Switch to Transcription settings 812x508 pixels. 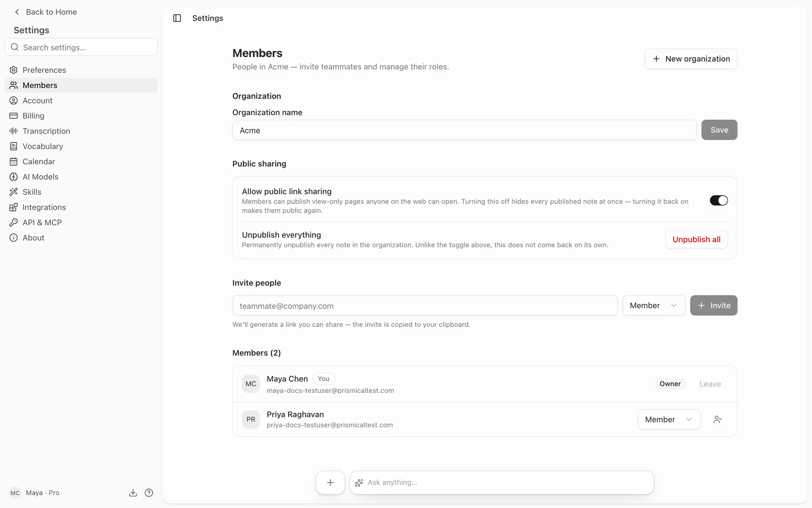point(81,131)
